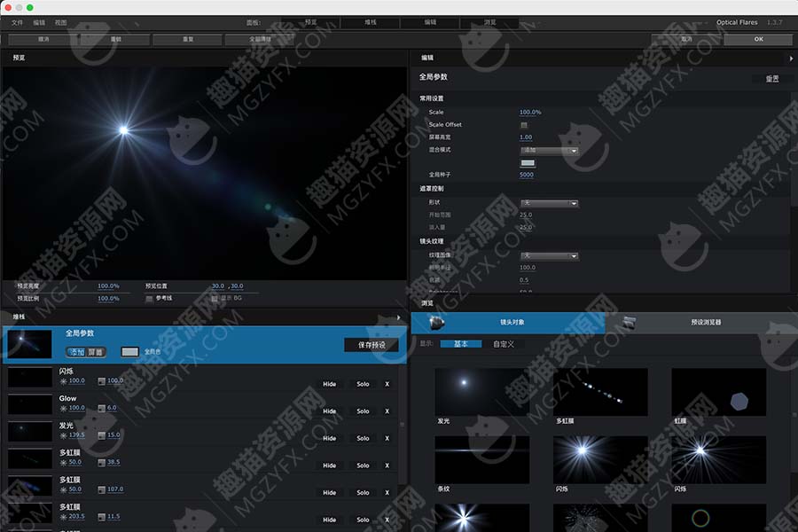Delete the 多虹膜 element with scale 107.0
798x532 pixels.
click(x=387, y=493)
